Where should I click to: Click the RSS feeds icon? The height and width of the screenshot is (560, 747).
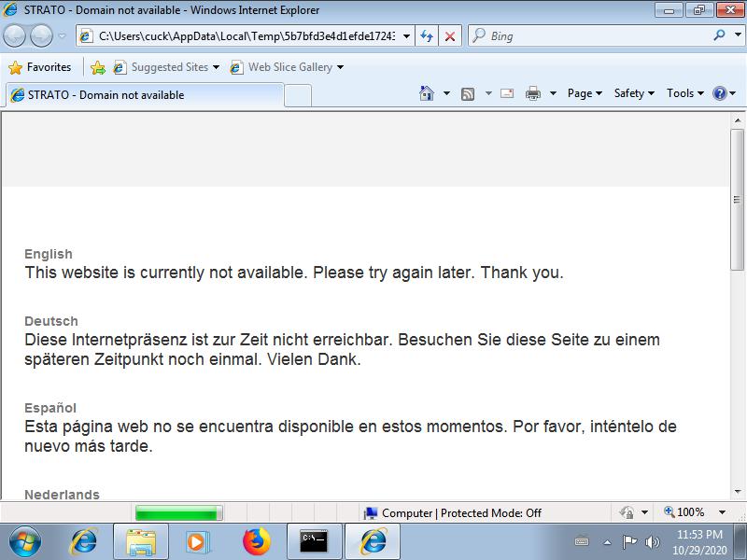[468, 94]
